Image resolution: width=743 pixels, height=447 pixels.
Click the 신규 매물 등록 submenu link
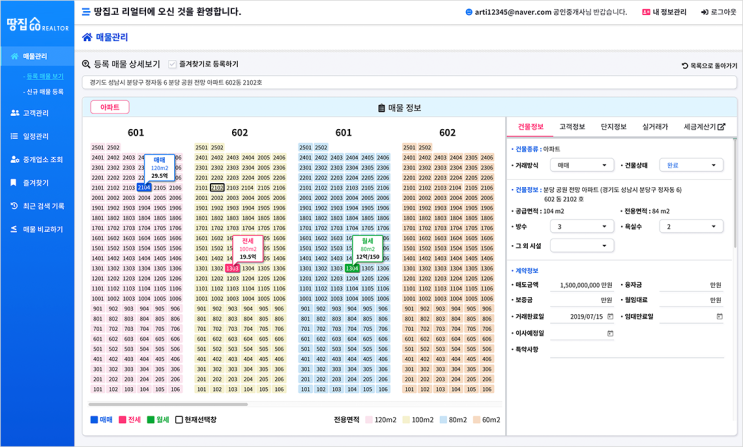tap(45, 91)
